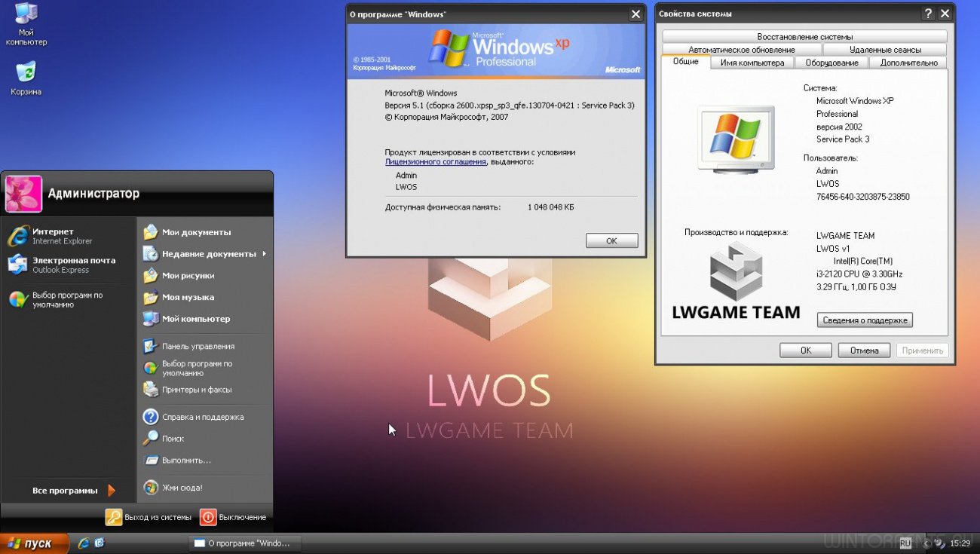Viewport: 980px width, 554px height.
Task: Switch to Удаленные сеансы tab
Action: point(885,50)
